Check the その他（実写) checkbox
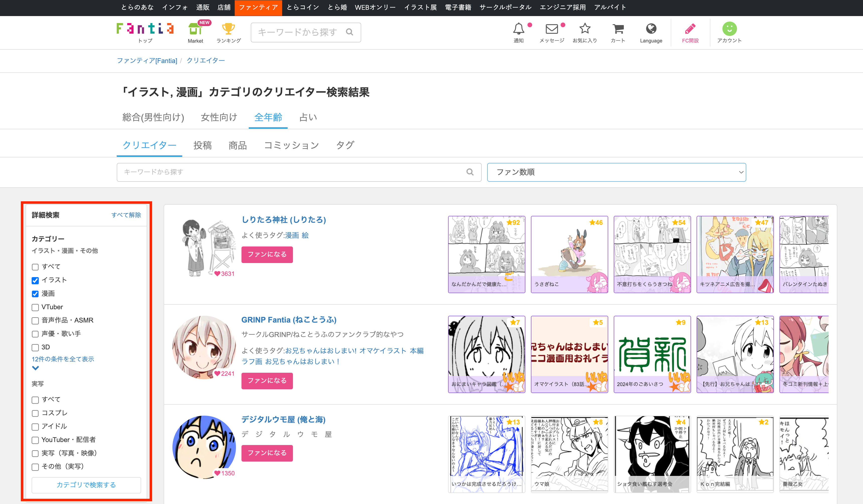The image size is (863, 504). coord(35,467)
